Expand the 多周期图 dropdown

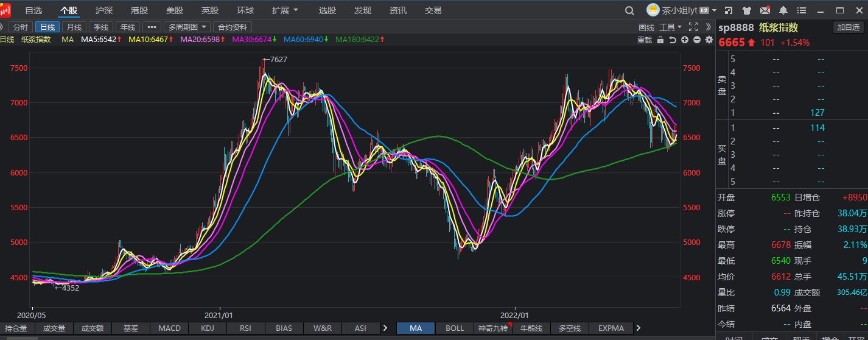[x=187, y=27]
